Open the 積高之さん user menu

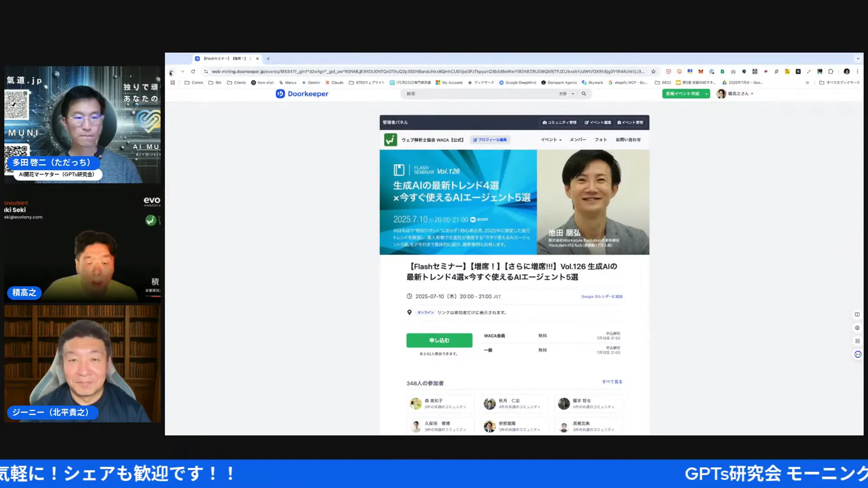coord(736,94)
